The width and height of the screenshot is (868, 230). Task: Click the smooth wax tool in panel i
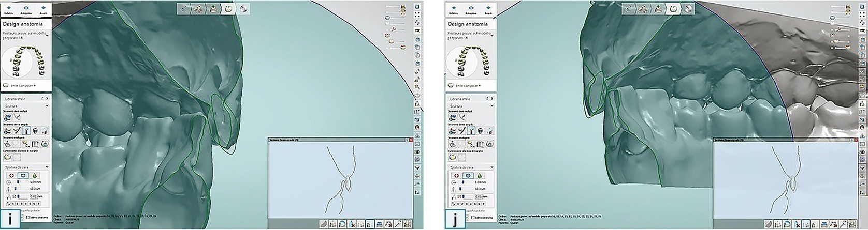point(22,176)
